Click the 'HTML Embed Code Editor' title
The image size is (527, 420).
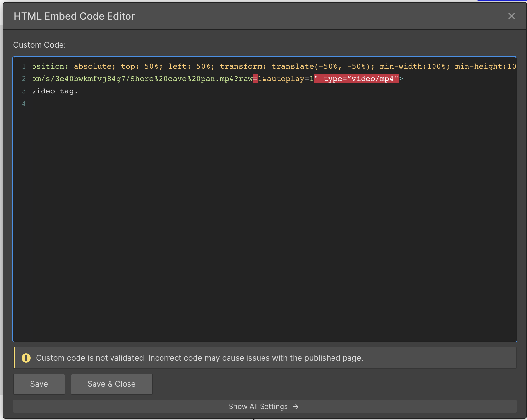point(74,16)
